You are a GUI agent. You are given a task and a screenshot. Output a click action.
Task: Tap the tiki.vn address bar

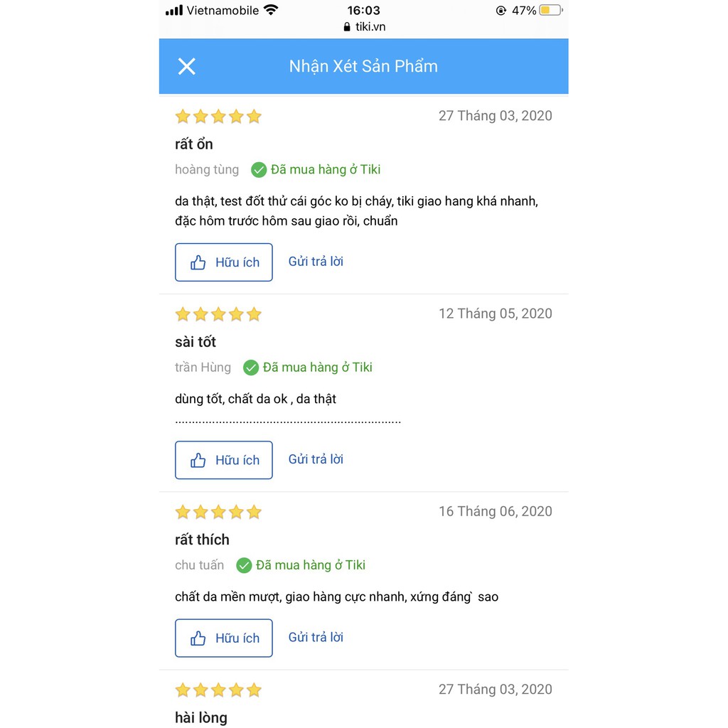[365, 27]
